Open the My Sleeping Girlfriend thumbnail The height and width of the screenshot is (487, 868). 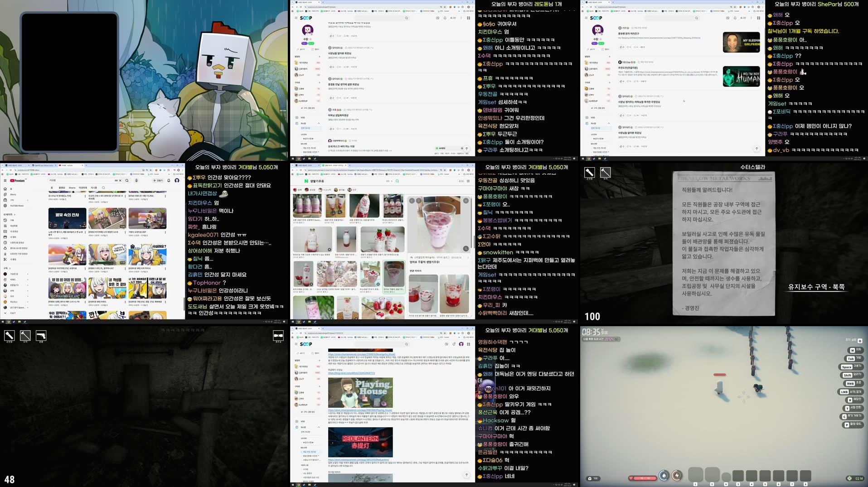click(741, 43)
